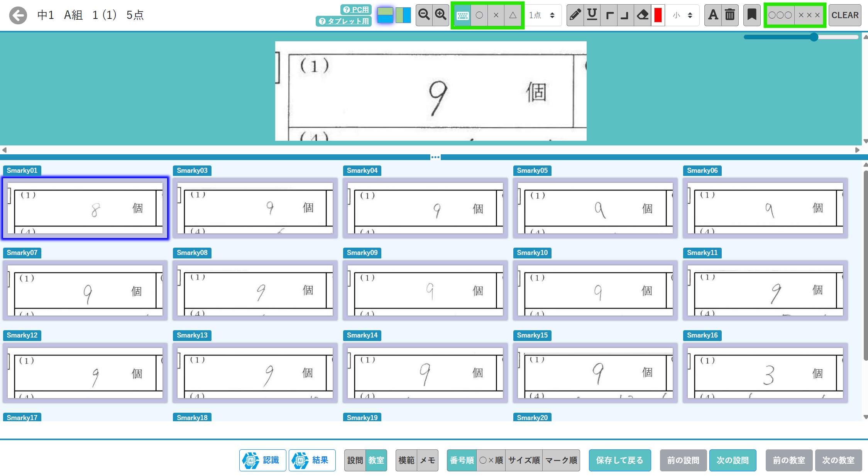Select the ○×順 sort tab
868x476 pixels.
click(x=491, y=460)
